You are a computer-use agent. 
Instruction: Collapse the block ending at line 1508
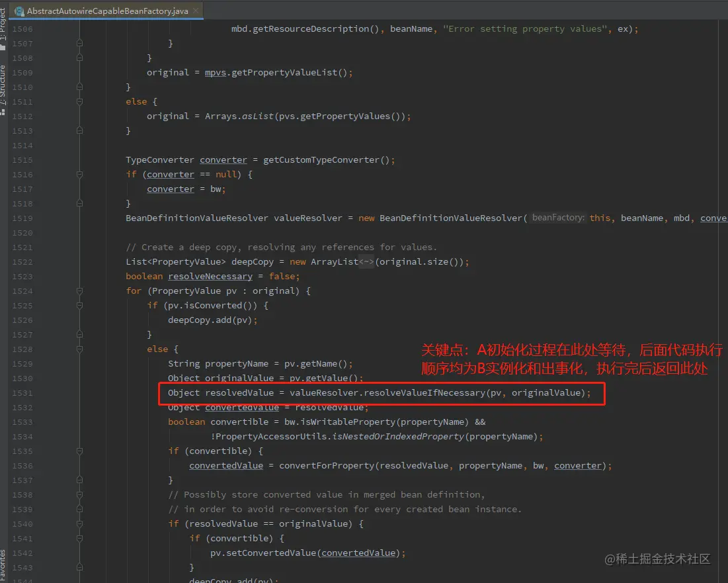pos(79,58)
